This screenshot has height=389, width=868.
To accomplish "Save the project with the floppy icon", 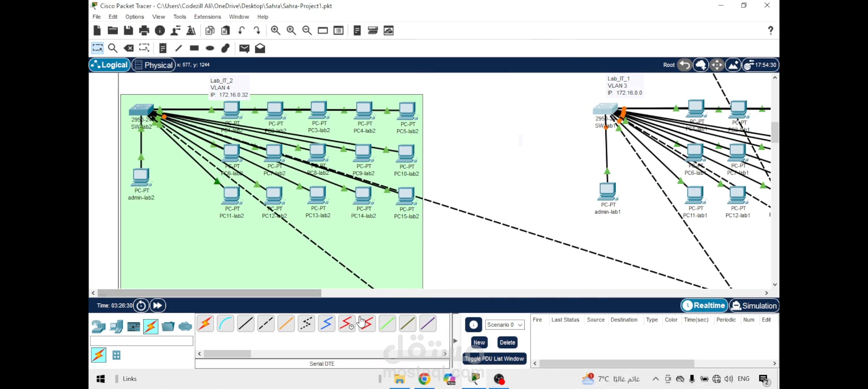I will [x=128, y=31].
